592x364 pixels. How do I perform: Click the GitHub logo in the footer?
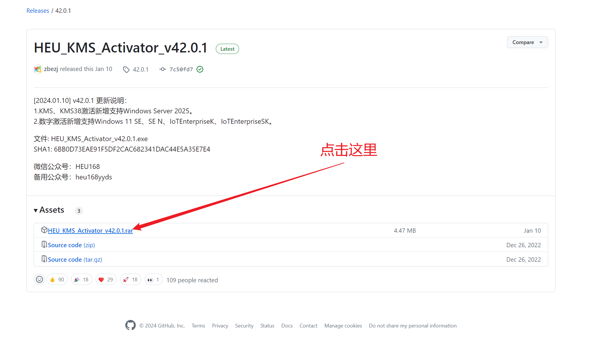tap(131, 325)
